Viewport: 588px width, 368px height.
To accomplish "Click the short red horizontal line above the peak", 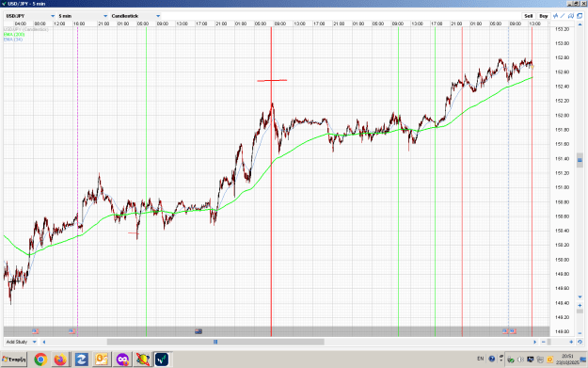I will (272, 80).
